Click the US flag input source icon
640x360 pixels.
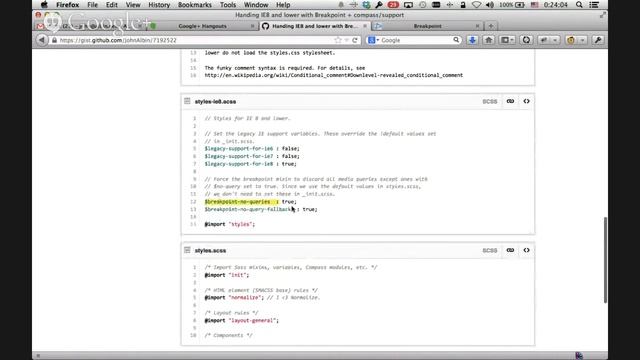pyautogui.click(x=534, y=5)
